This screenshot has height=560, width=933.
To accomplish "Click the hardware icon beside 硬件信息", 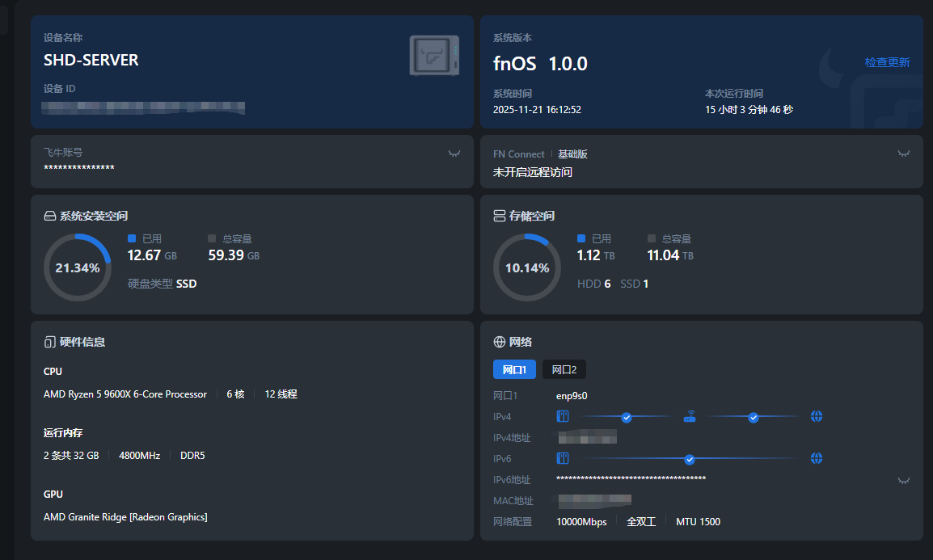I will 50,342.
